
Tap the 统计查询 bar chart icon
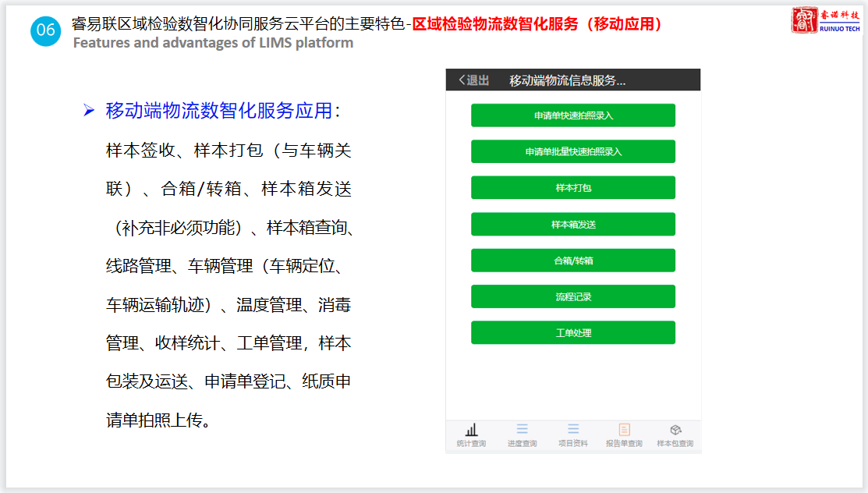(x=471, y=430)
